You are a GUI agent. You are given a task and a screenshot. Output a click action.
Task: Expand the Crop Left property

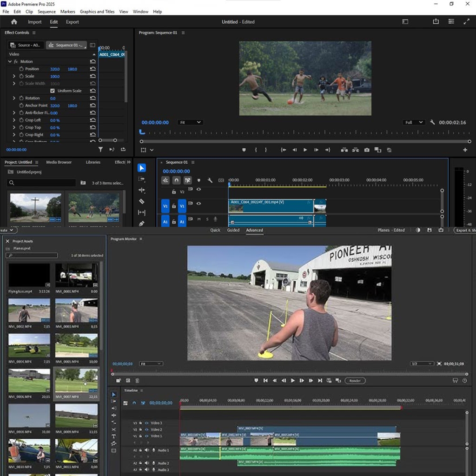point(14,120)
